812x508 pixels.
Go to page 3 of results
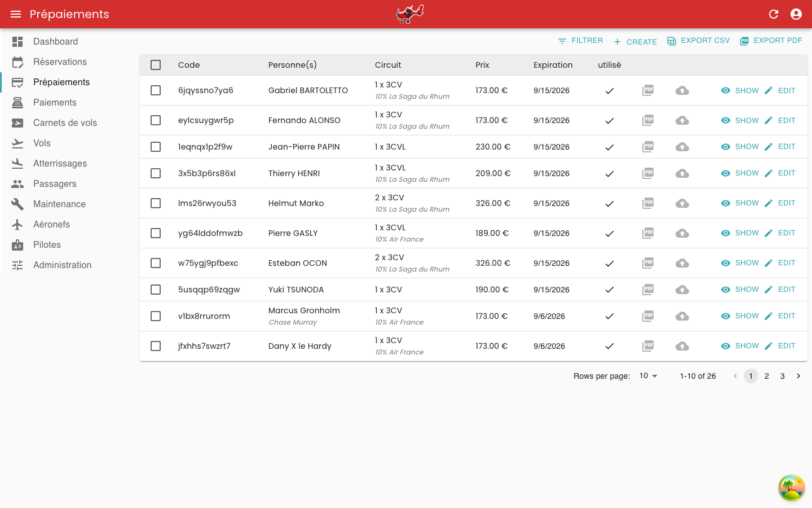pyautogui.click(x=783, y=376)
